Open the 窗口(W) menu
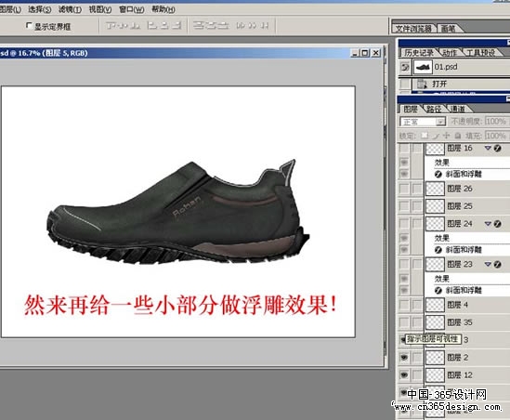510x420 pixels. 131,9
